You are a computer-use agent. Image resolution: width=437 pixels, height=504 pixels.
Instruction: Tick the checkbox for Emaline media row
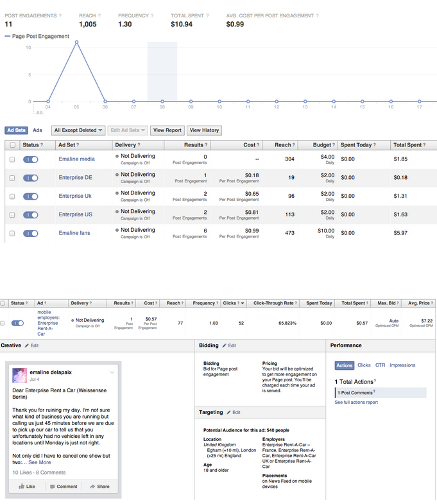[x=12, y=159]
